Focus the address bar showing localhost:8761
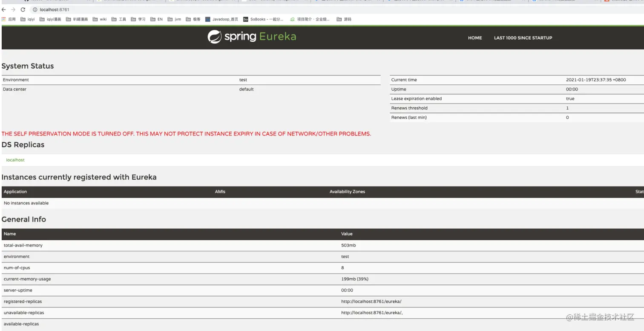Screen dimensions: 644x331 (55, 9)
